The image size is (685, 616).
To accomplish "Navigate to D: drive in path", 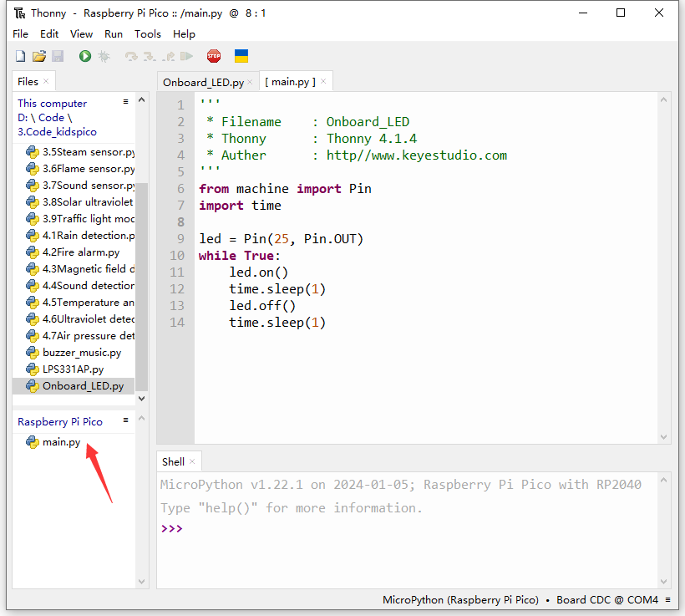I will coord(23,118).
